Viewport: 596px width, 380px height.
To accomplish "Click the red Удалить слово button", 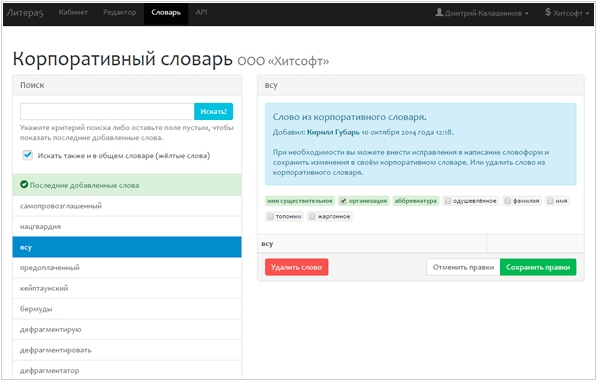I will [x=296, y=267].
